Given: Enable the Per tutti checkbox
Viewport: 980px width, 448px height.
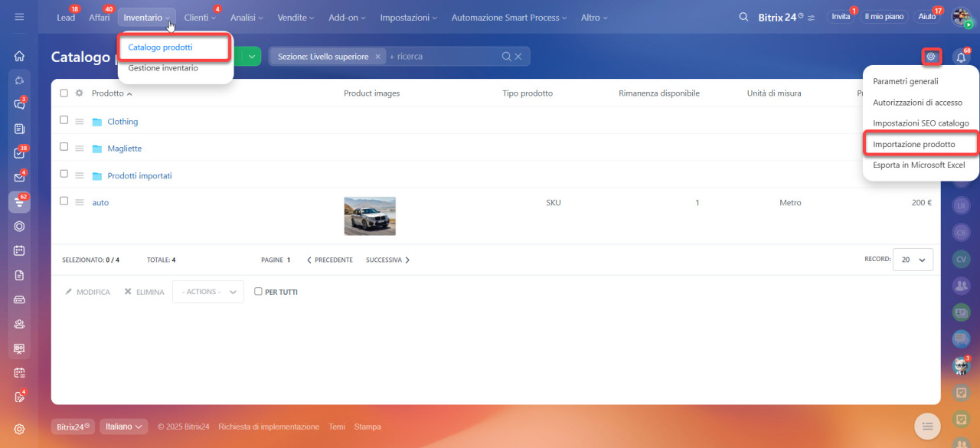Looking at the screenshot, I should pos(258,292).
